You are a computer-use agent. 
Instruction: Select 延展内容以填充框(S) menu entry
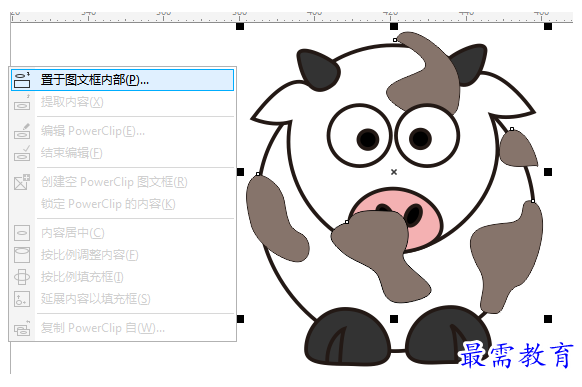point(122,299)
